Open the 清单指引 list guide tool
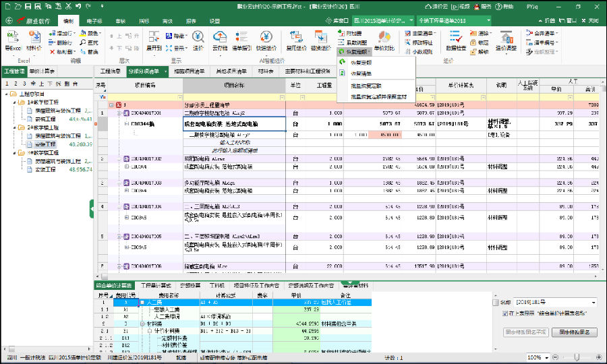The width and height of the screenshot is (607, 364). click(243, 38)
